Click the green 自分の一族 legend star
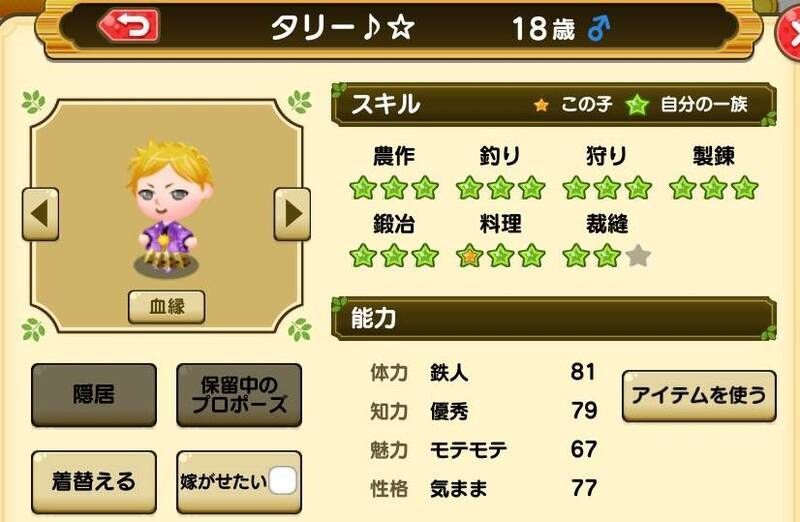 coord(637,105)
